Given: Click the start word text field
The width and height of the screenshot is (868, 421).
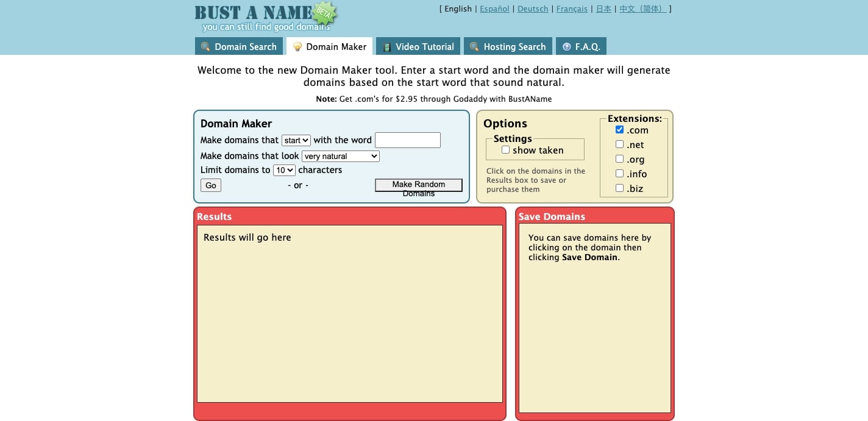Looking at the screenshot, I should point(407,140).
